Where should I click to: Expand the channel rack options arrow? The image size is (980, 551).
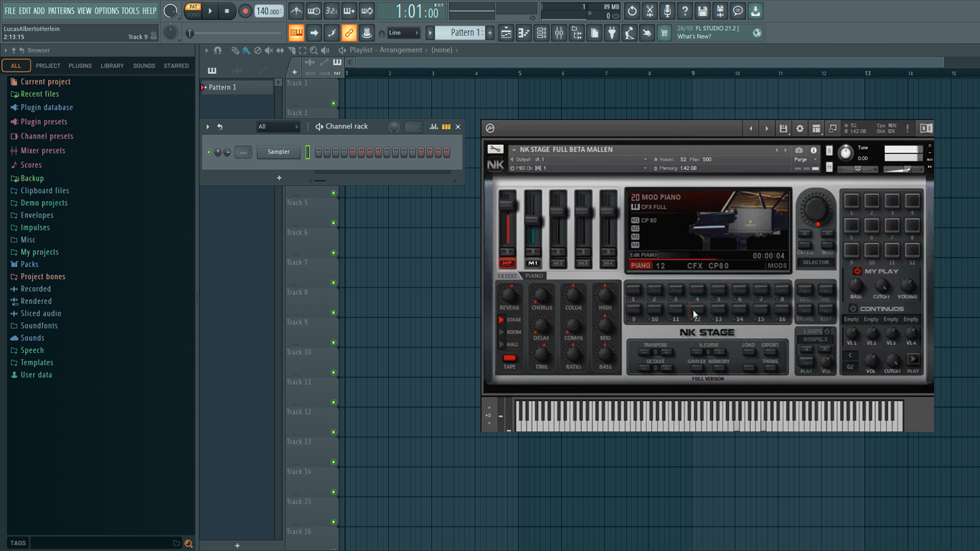click(208, 127)
